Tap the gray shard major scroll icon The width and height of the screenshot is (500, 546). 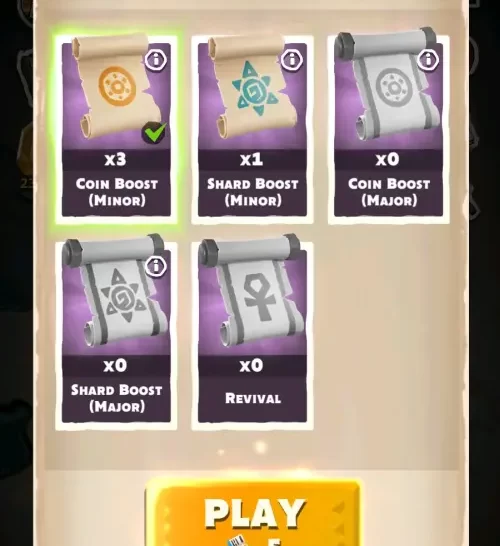(116, 292)
